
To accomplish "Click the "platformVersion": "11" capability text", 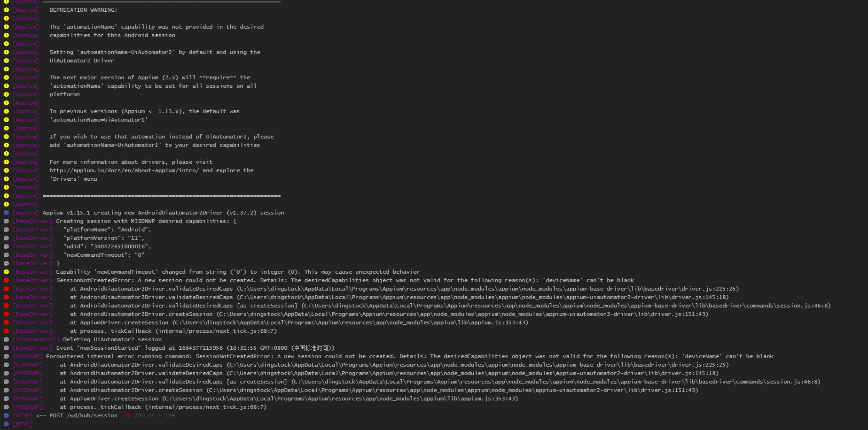I will pos(104,238).
